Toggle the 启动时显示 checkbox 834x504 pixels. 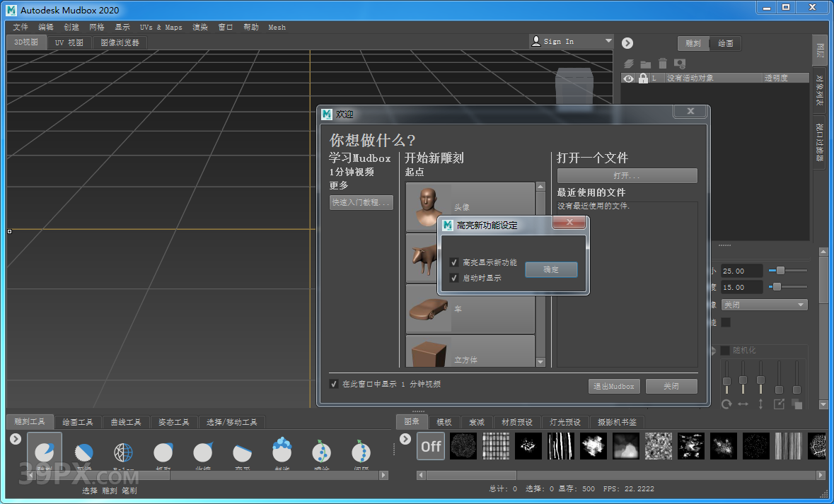pyautogui.click(x=454, y=278)
